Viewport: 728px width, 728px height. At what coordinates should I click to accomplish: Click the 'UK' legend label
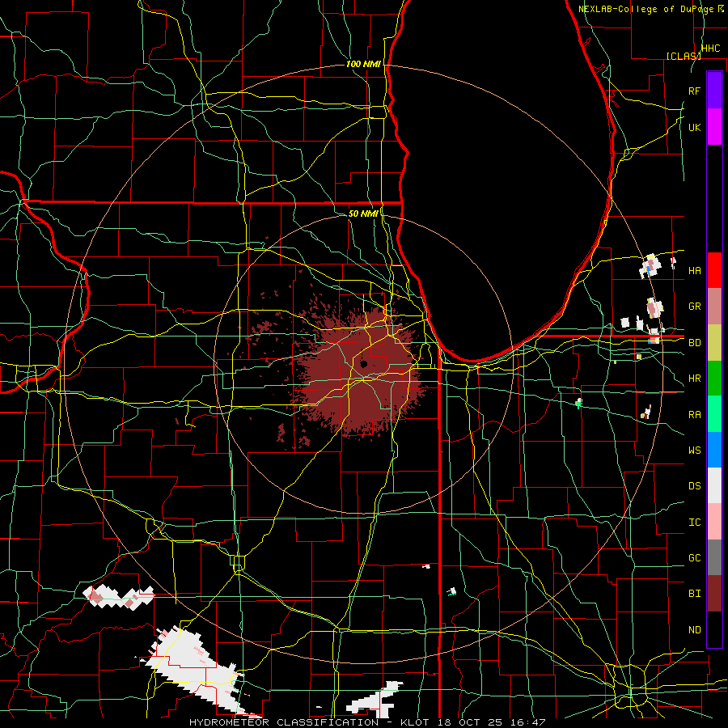(x=694, y=127)
